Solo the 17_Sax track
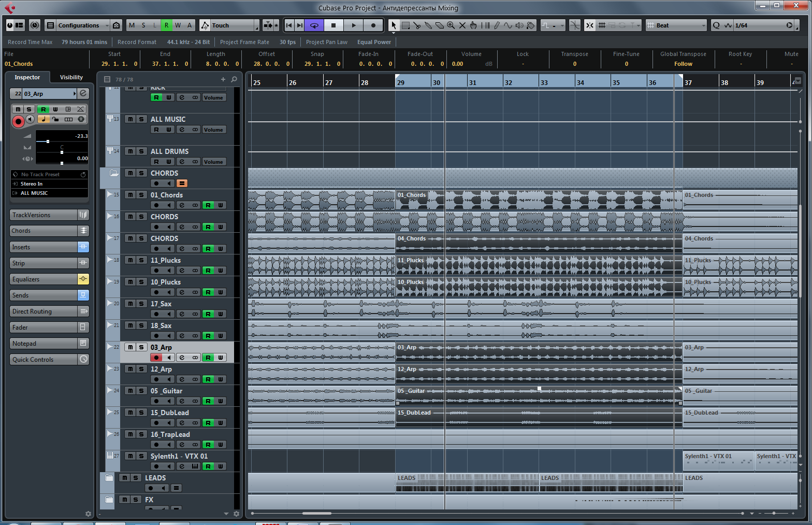 (141, 304)
